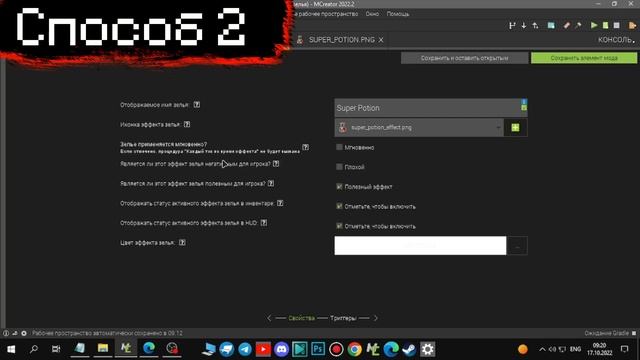The height and width of the screenshot is (360, 640).
Task: Open Google Chrome from the taskbar
Action: pyautogui.click(x=355, y=349)
